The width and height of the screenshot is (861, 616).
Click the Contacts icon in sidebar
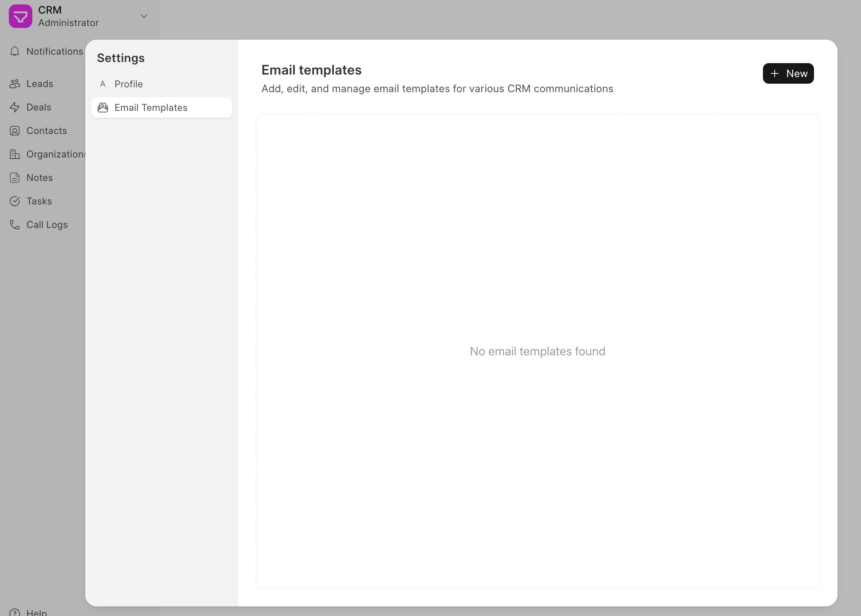point(15,131)
